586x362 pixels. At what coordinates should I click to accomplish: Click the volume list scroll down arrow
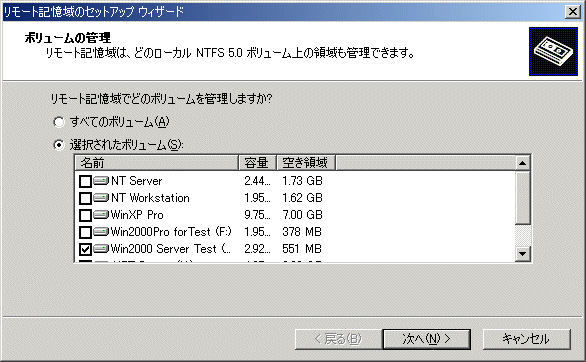coord(522,254)
